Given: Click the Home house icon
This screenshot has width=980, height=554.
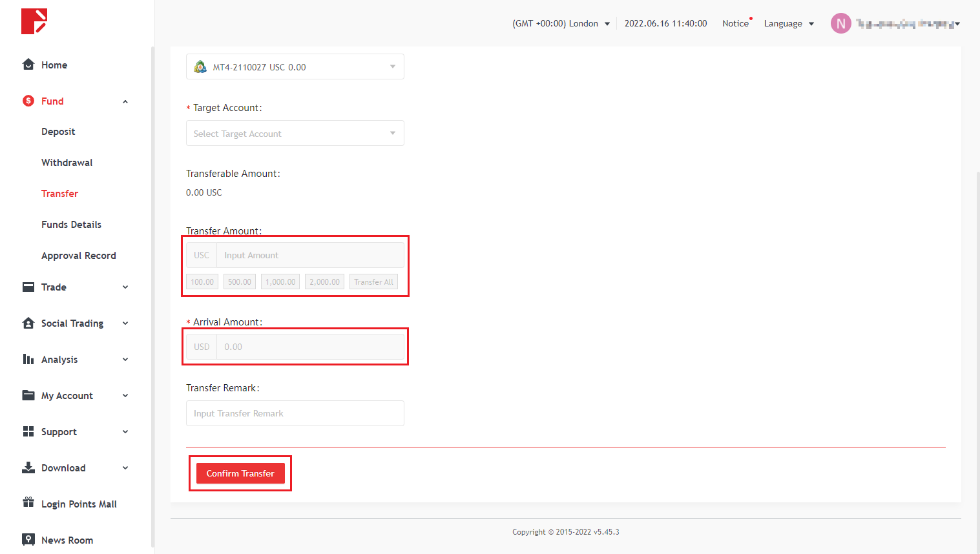Looking at the screenshot, I should coord(28,65).
